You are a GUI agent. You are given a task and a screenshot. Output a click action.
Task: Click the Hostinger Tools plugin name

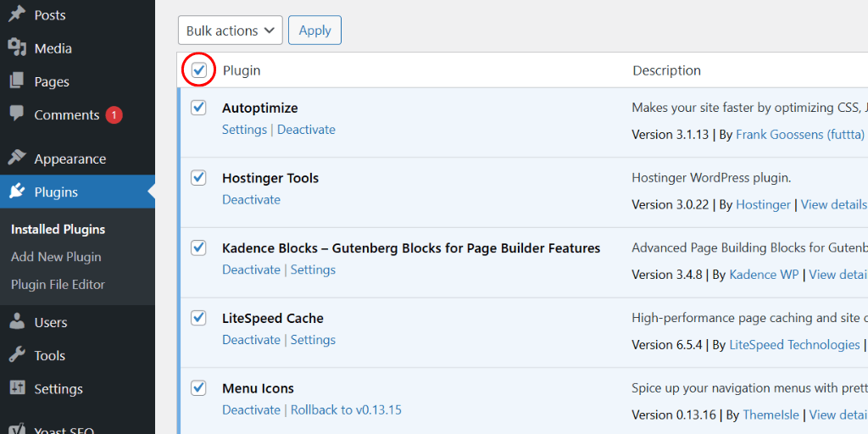coord(270,178)
